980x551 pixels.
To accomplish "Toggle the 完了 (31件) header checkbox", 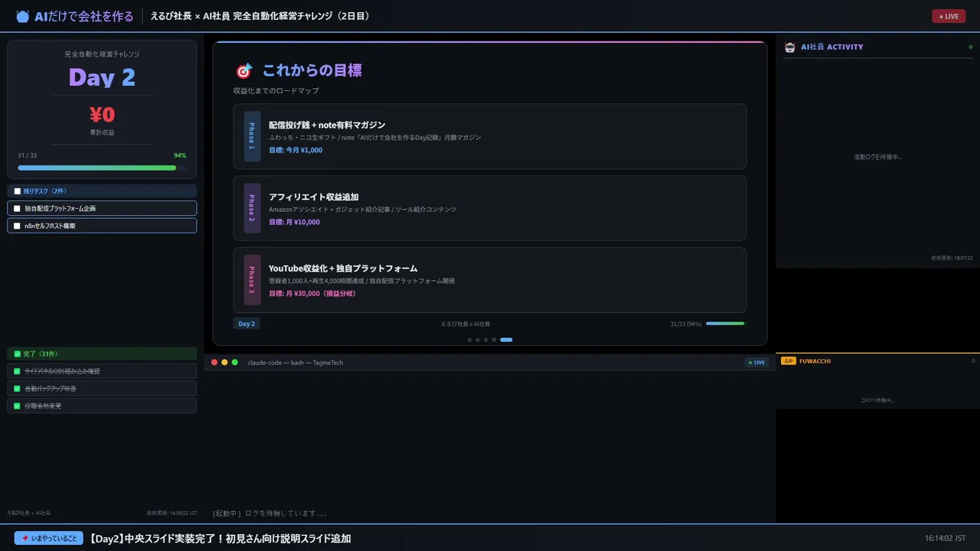I will pyautogui.click(x=17, y=354).
